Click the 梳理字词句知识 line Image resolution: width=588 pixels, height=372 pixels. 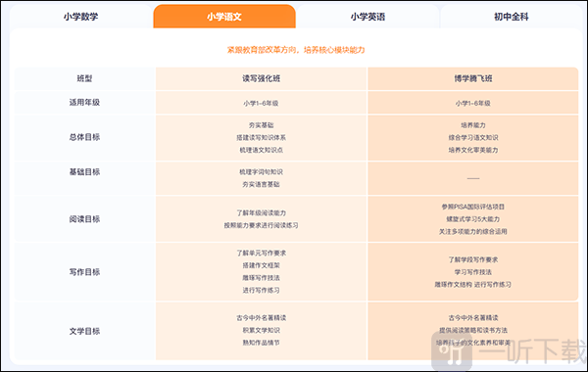tap(261, 172)
